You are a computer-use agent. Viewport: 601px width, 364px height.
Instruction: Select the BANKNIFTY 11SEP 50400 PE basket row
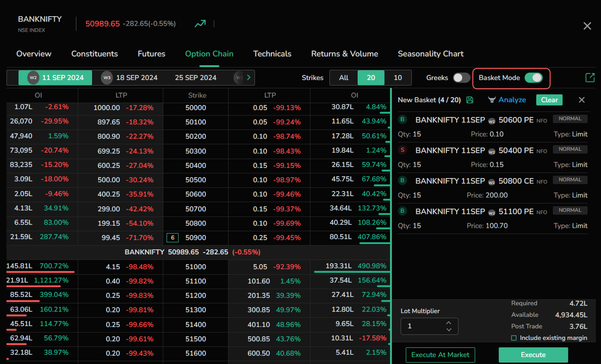point(493,157)
